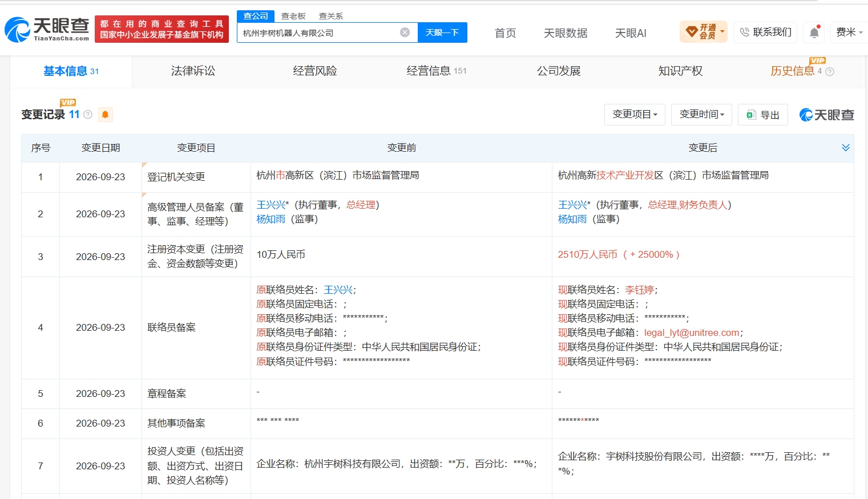Click the 李钰婷 contact name
This screenshot has height=499, width=868.
(639, 290)
